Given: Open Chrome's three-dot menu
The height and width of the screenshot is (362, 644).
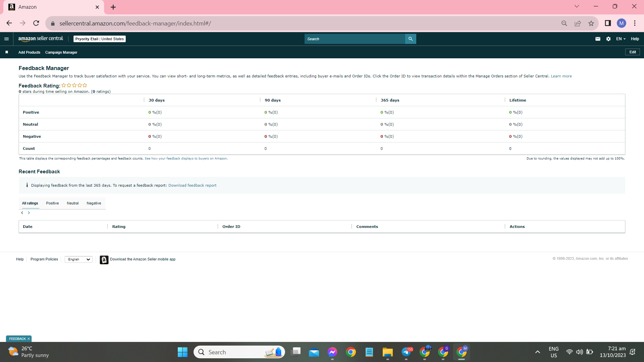Looking at the screenshot, I should point(635,23).
